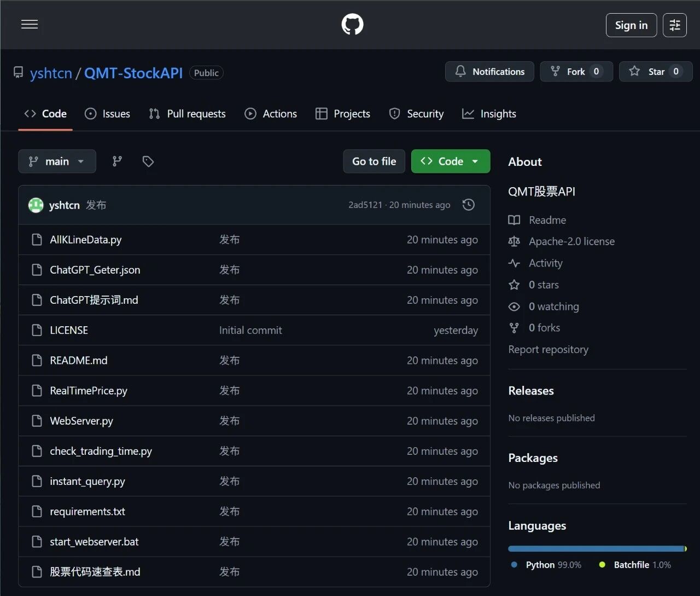Open ChatGPT_Geter.json file
Screen dimensions: 700x596
(95, 270)
